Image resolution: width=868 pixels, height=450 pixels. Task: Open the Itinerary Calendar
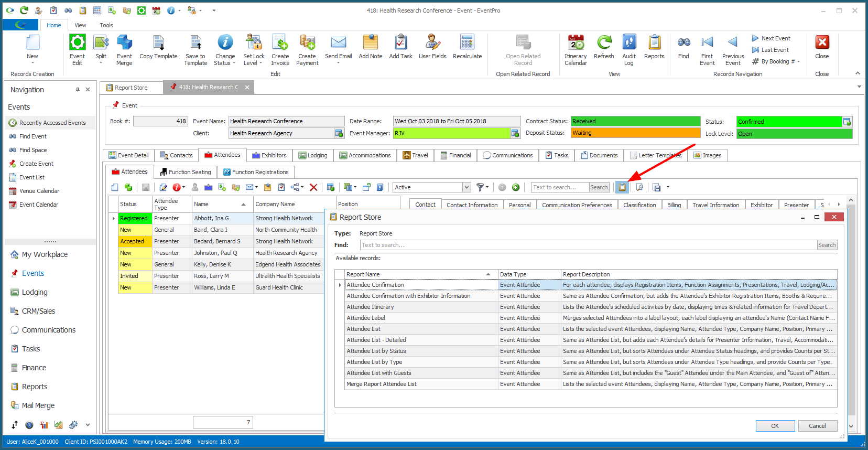point(576,50)
